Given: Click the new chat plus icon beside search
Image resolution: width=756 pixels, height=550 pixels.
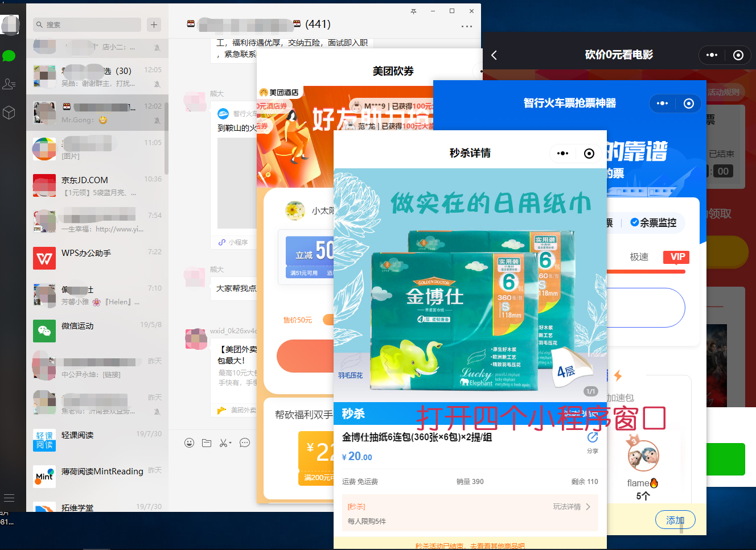Looking at the screenshot, I should click(154, 25).
